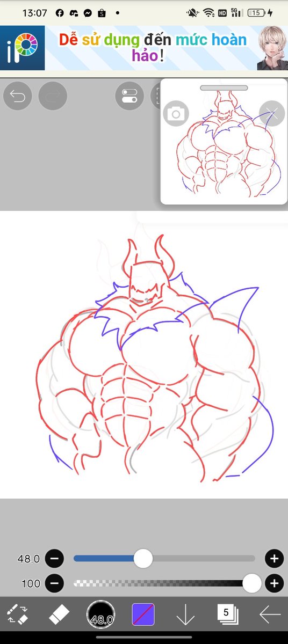This screenshot has height=644, width=288.
Task: Tap the Shopee notification icon
Action: point(101,12)
